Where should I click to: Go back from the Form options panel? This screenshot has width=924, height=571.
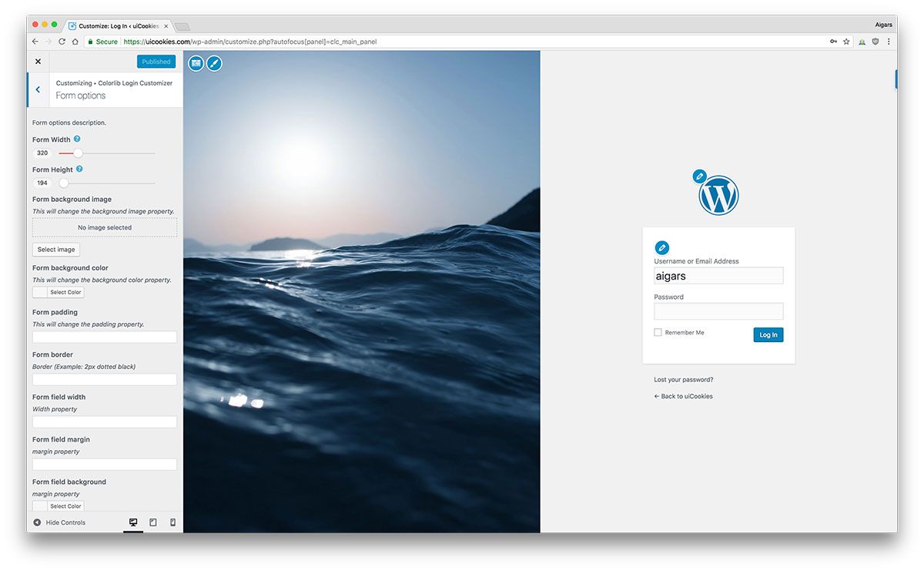(x=38, y=89)
